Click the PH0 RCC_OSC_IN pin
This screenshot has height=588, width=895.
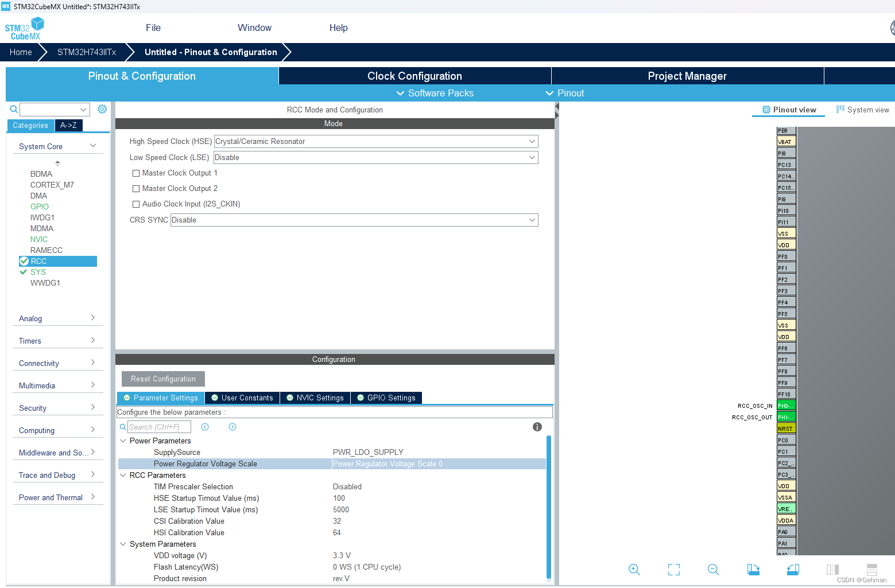click(786, 406)
